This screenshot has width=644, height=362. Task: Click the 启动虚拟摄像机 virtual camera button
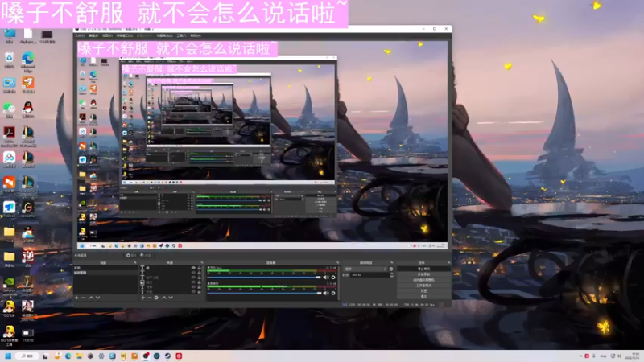423,280
